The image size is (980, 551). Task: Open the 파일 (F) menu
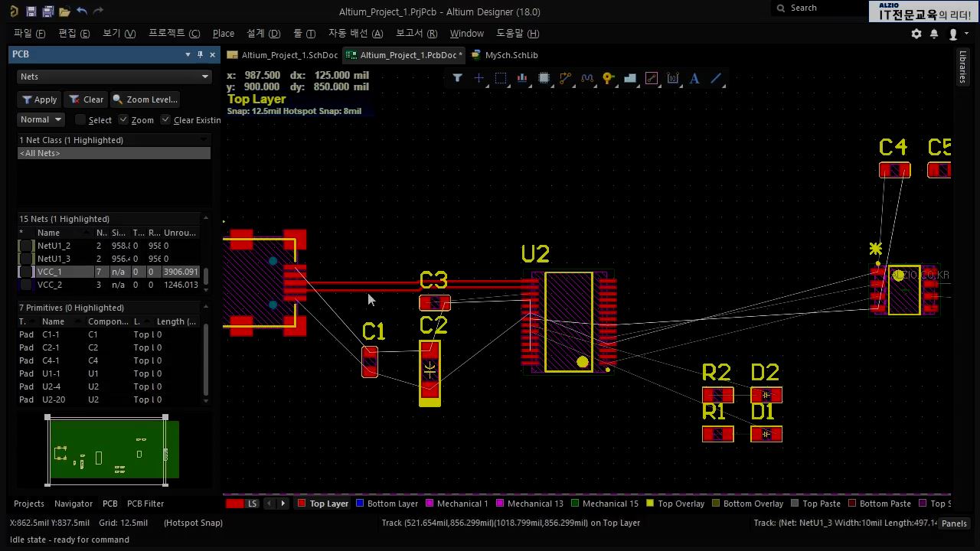29,34
